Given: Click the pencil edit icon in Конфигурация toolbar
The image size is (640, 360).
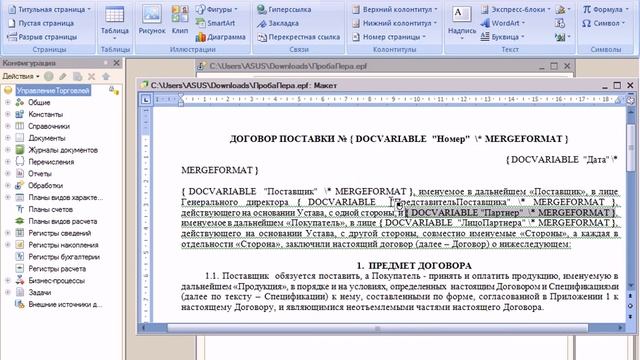Looking at the screenshot, I should tap(63, 76).
